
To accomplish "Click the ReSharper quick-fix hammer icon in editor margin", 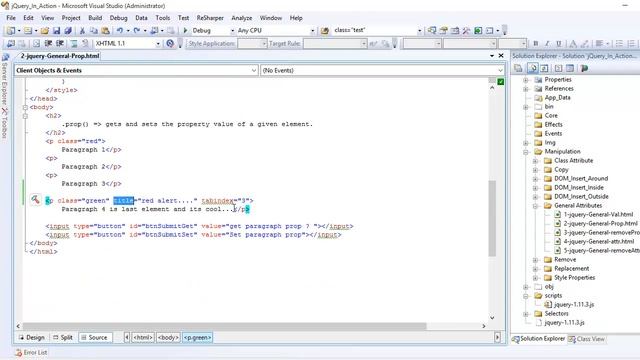I will (x=36, y=200).
